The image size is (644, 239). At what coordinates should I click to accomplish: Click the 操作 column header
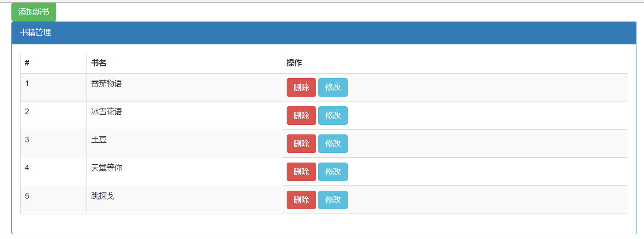(x=455, y=63)
